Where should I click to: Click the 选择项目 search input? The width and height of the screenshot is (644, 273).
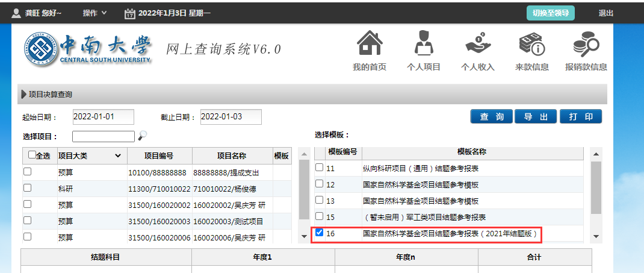coord(104,136)
